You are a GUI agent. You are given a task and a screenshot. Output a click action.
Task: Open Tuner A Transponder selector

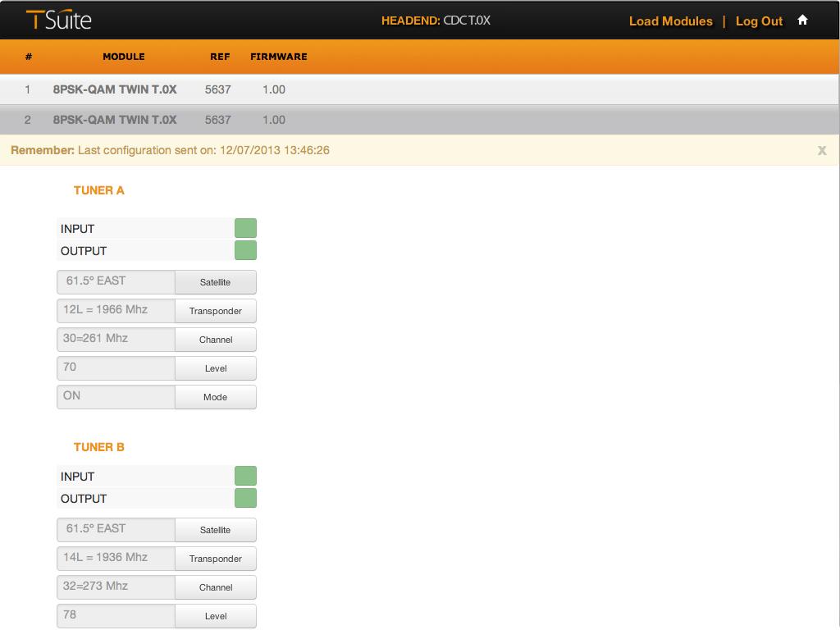click(x=216, y=311)
